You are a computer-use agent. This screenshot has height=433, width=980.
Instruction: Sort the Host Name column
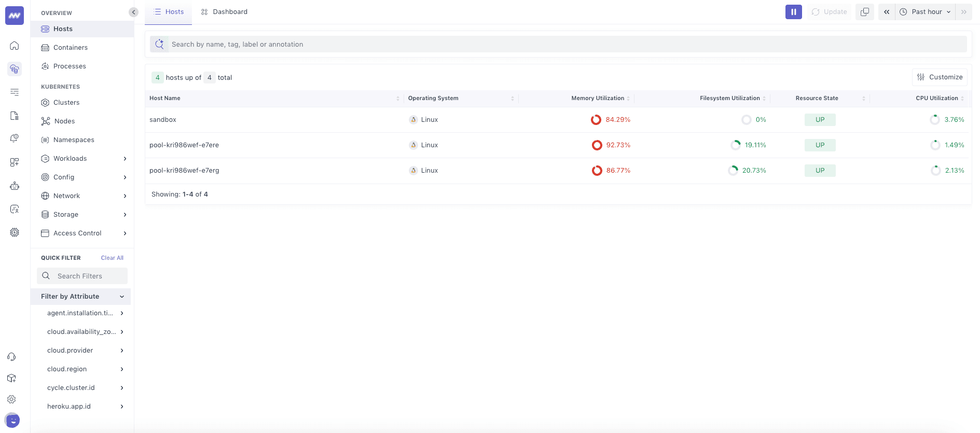(x=397, y=98)
